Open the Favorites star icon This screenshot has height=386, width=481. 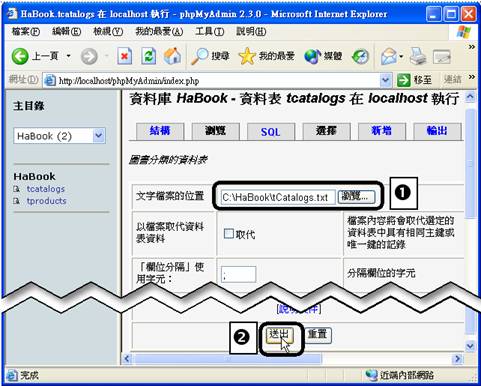[x=247, y=56]
